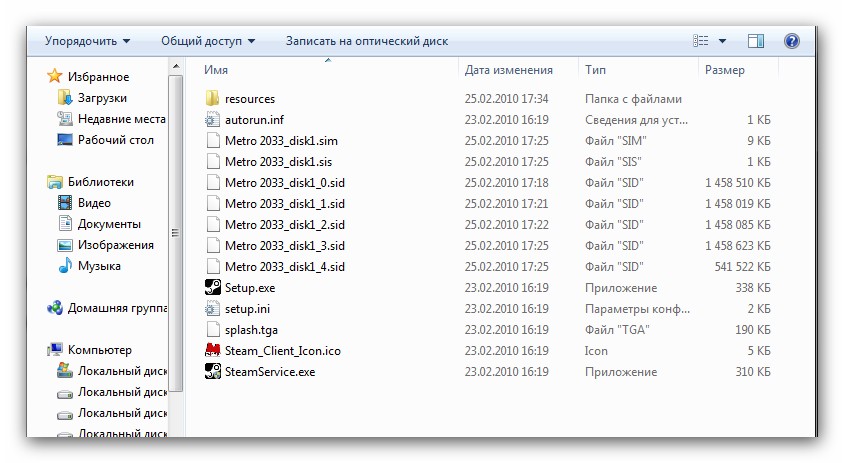Click size 1 458 510 КБ cell
844x463 pixels.
click(737, 183)
